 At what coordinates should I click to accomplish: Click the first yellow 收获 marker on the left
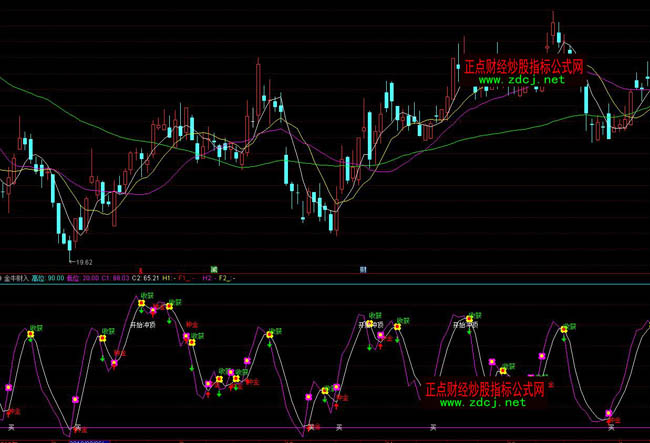32,336
